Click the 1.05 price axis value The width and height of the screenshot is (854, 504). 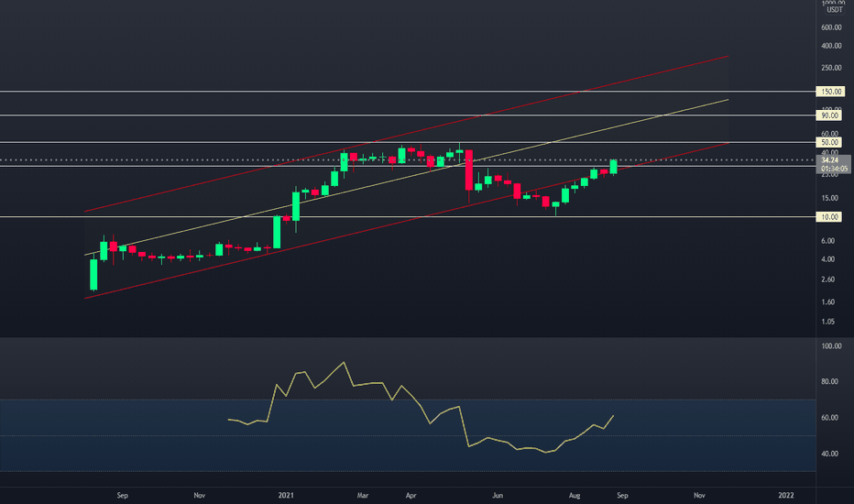pyautogui.click(x=827, y=322)
